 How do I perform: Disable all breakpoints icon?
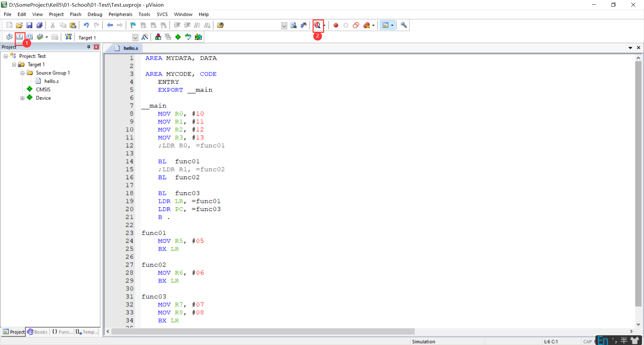[x=356, y=25]
